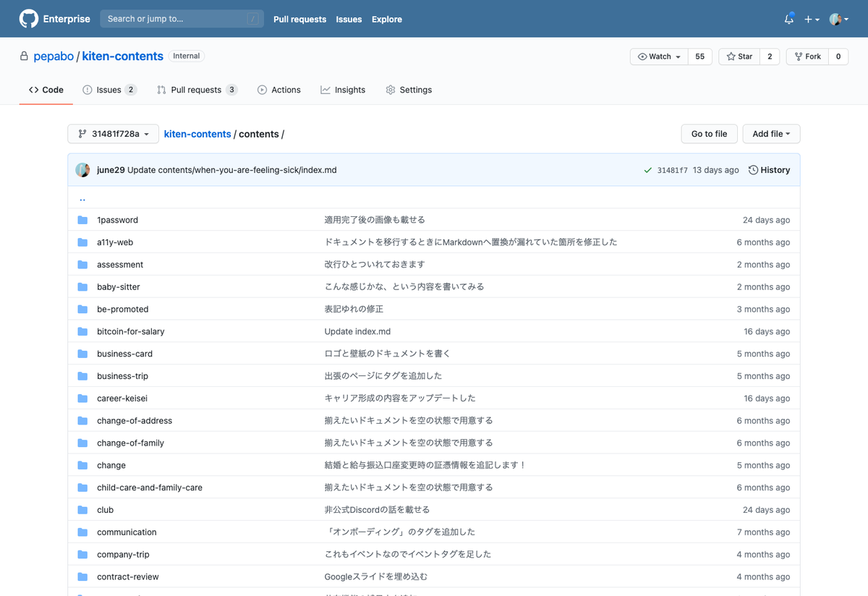The width and height of the screenshot is (868, 596).
Task: Click the GitHub Octocat logo
Action: [29, 19]
